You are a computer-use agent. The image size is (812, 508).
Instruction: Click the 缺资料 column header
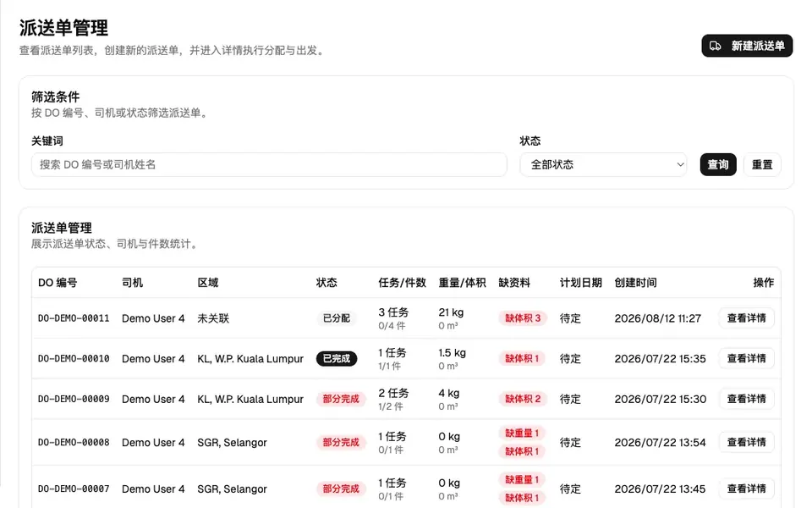point(514,283)
